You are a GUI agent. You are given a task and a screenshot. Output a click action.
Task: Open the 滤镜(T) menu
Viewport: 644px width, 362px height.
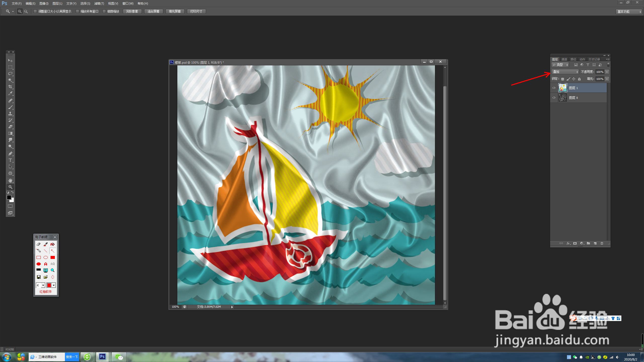pyautogui.click(x=99, y=4)
